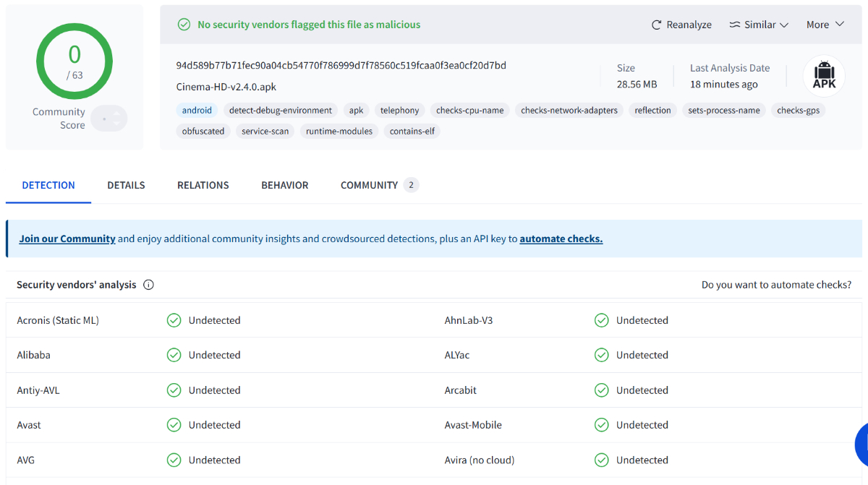The image size is (868, 485).
Task: Click the Arcabit undetected check icon
Action: pos(601,390)
